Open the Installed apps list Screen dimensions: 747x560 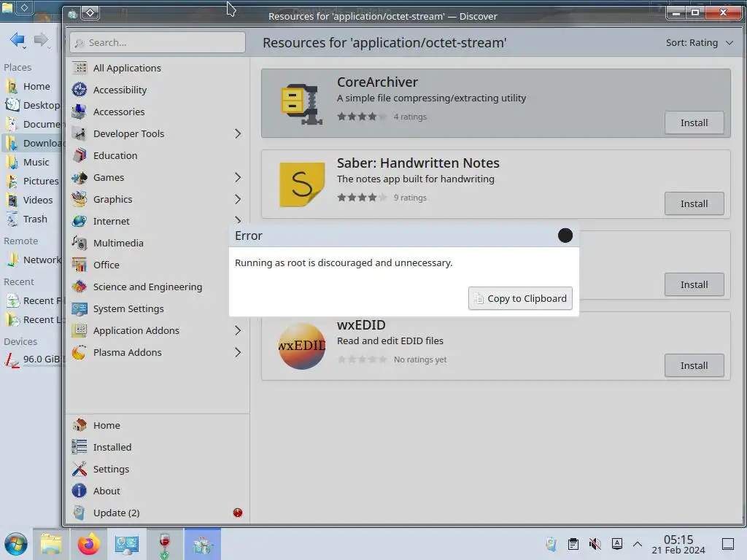(x=158, y=447)
